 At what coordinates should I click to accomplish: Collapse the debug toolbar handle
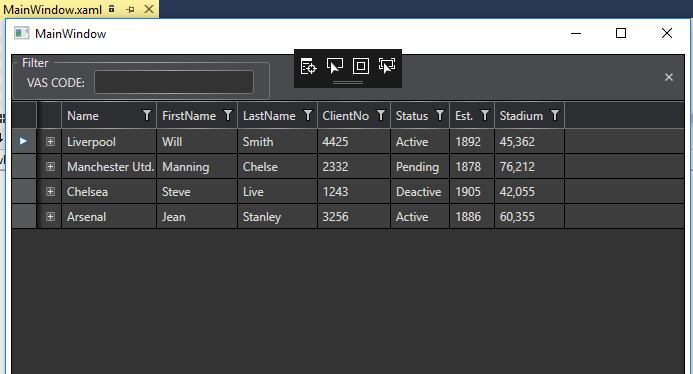point(348,82)
